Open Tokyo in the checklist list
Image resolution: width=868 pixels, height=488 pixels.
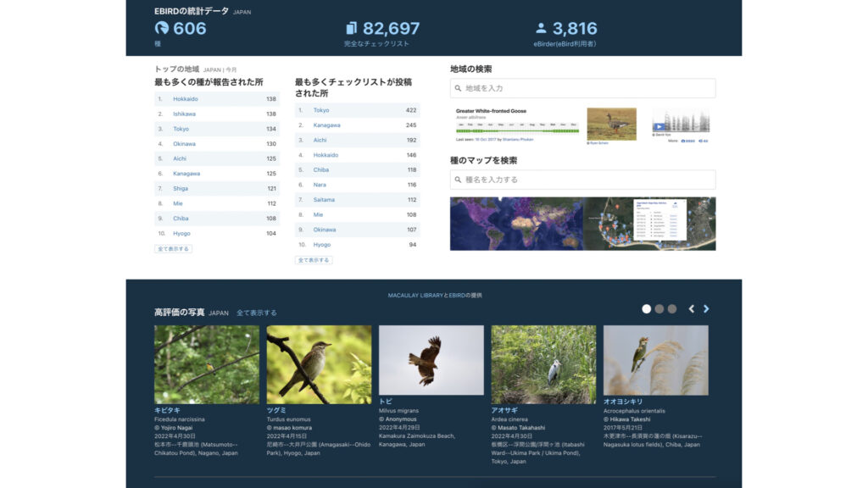[321, 110]
